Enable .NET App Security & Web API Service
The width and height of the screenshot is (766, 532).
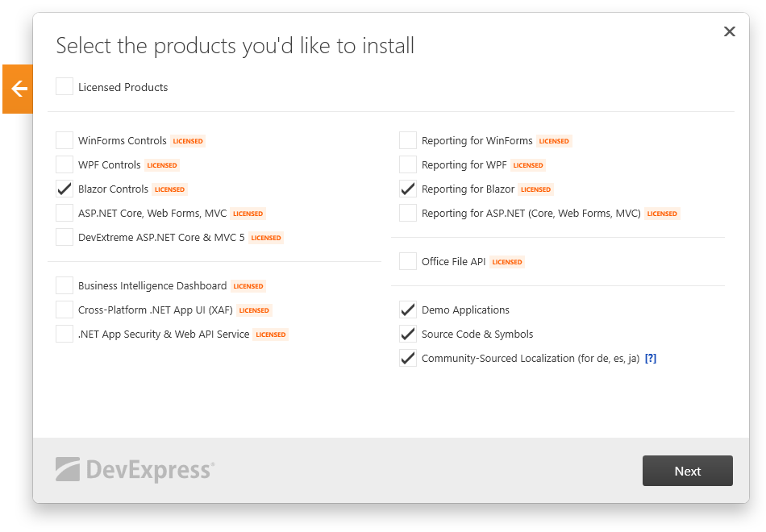pos(64,334)
